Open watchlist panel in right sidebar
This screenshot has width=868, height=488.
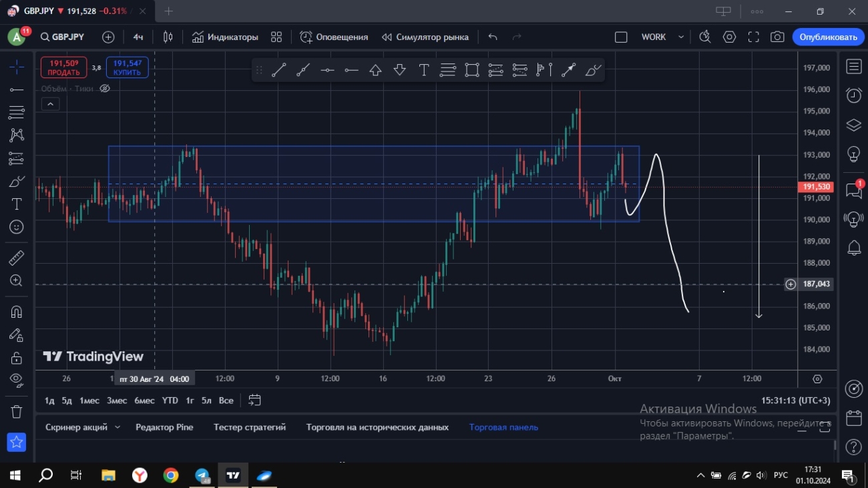[x=853, y=66]
